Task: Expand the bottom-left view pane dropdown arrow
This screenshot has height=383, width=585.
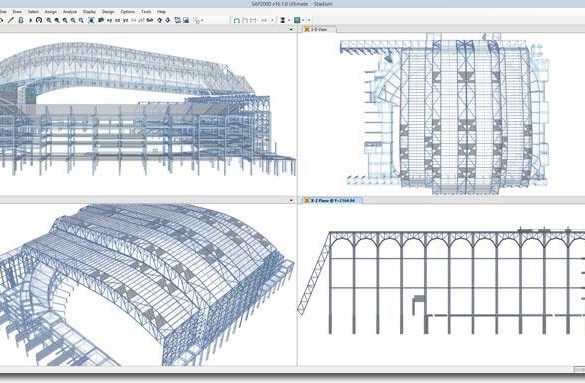Action: (x=291, y=200)
